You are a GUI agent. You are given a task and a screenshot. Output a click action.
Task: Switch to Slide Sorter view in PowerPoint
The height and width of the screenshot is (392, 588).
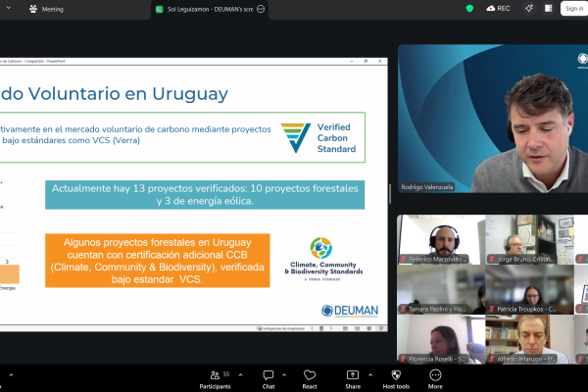[x=357, y=328]
